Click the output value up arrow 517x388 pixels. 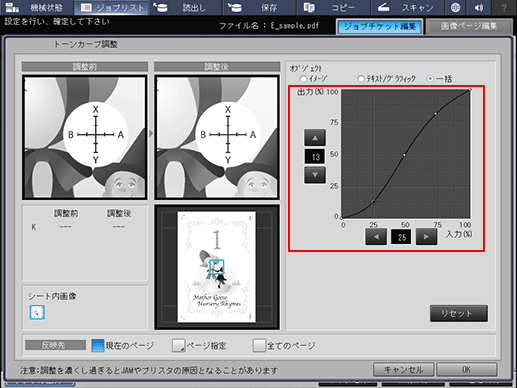click(x=315, y=138)
